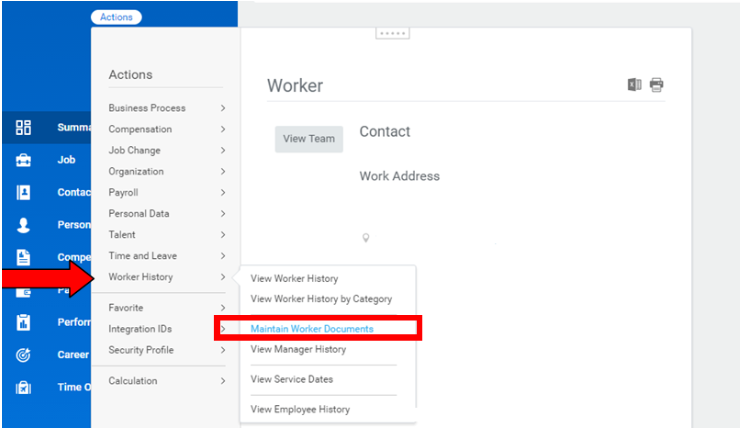Open View Service Dates entry

pos(292,379)
